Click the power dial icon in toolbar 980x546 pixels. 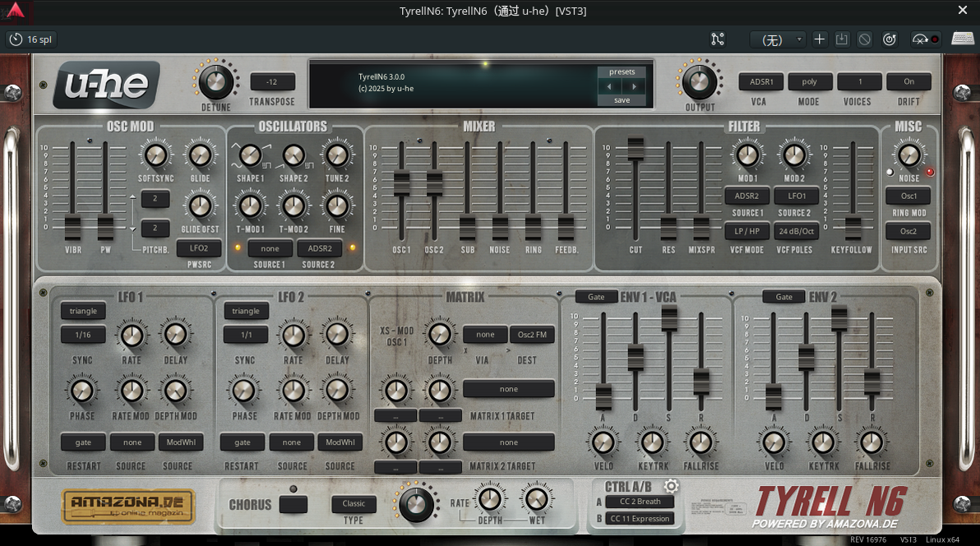coord(890,39)
